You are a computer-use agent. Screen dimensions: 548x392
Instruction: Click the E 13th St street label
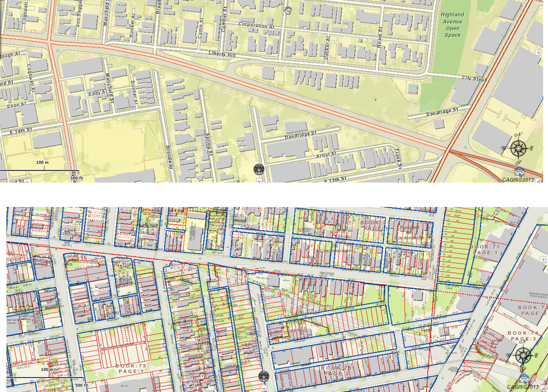[335, 179]
